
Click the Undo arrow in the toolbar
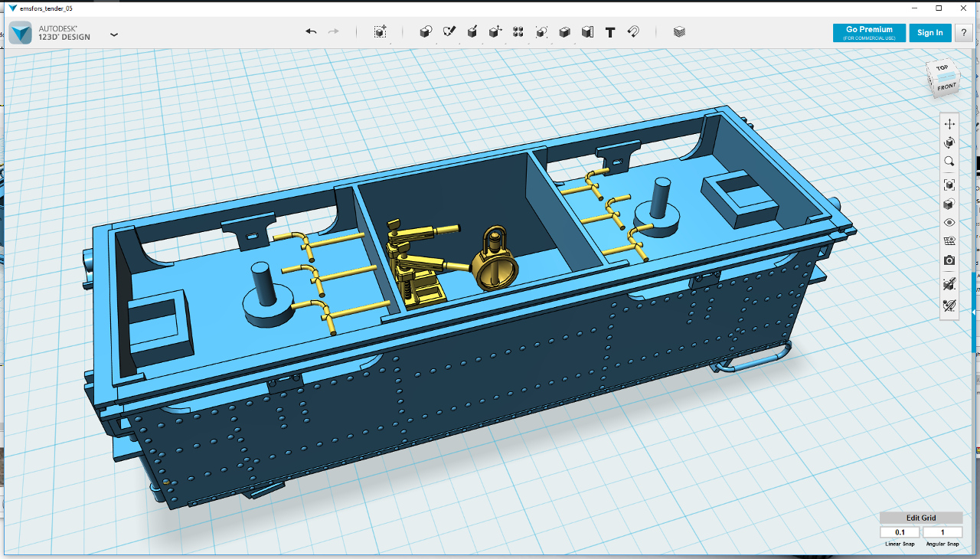pos(311,31)
